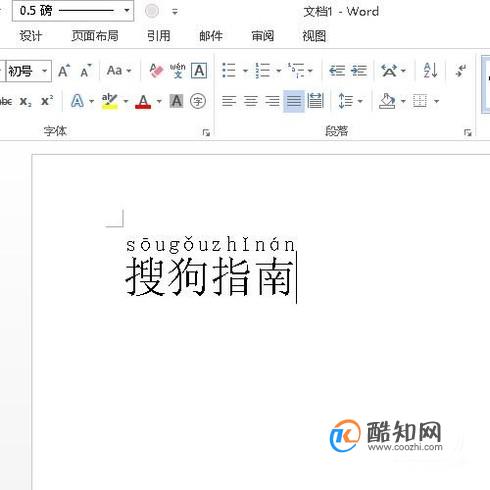Increase paragraph indent

[359, 71]
